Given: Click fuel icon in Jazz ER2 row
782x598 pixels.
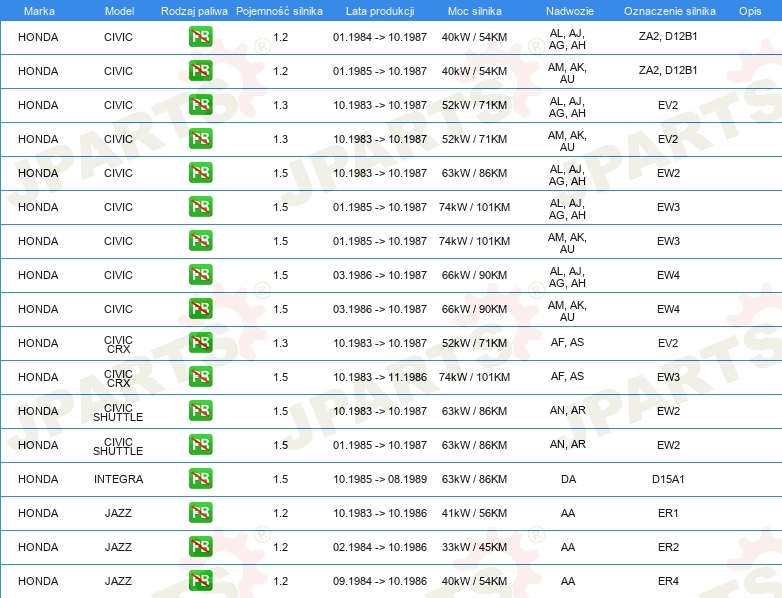Looking at the screenshot, I should [x=200, y=546].
